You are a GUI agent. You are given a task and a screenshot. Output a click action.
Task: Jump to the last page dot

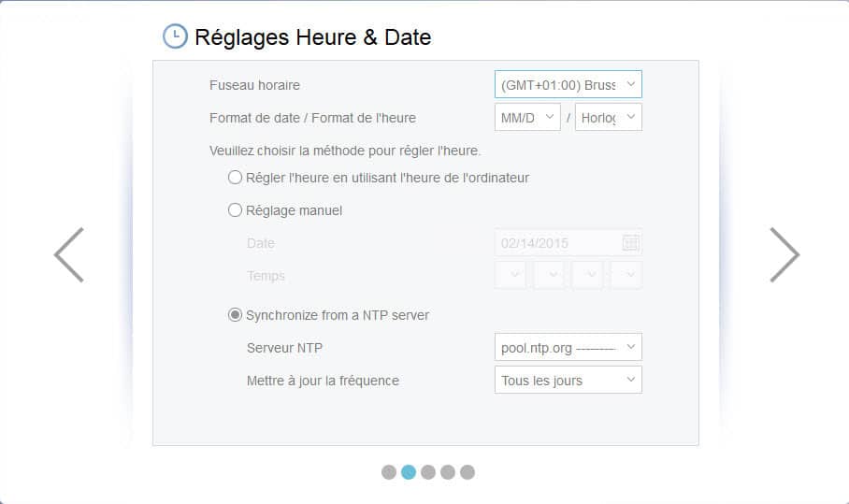click(468, 472)
